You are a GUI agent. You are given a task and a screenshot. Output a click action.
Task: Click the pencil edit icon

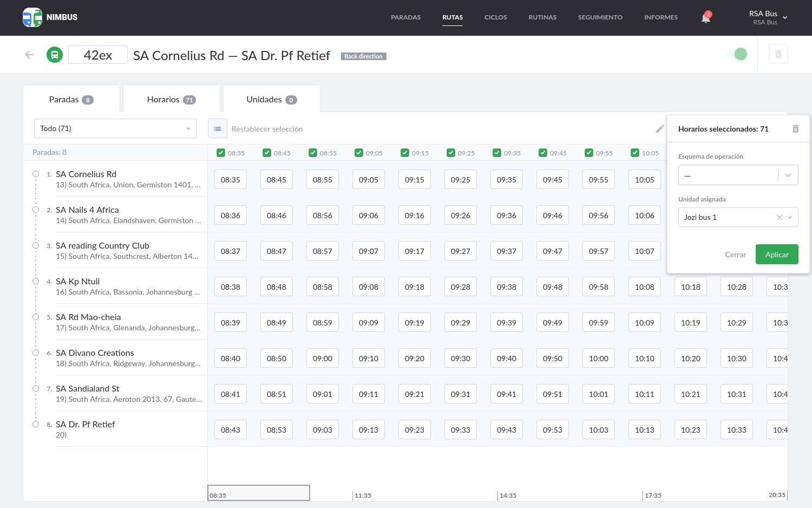click(659, 129)
